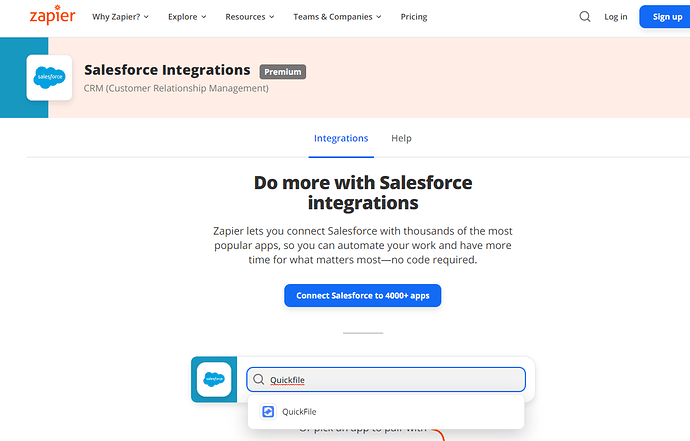Click the magnifier icon inside the search field
Viewport: 690px width, 441px height.
coord(259,379)
